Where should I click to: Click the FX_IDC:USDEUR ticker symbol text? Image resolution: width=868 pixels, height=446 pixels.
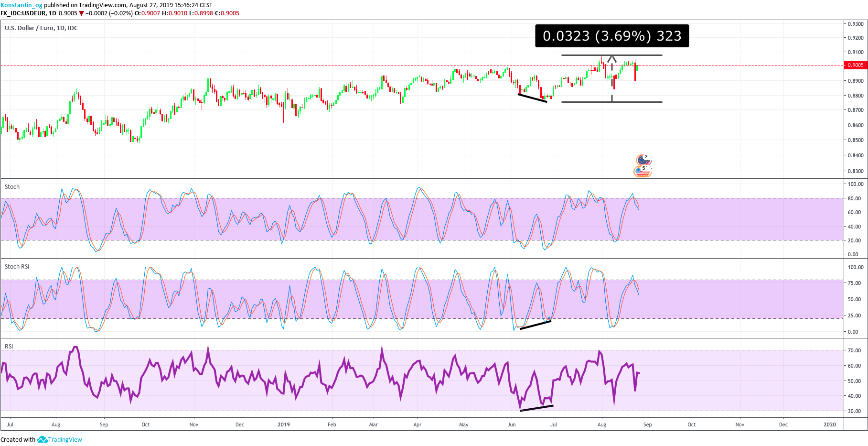click(x=23, y=13)
